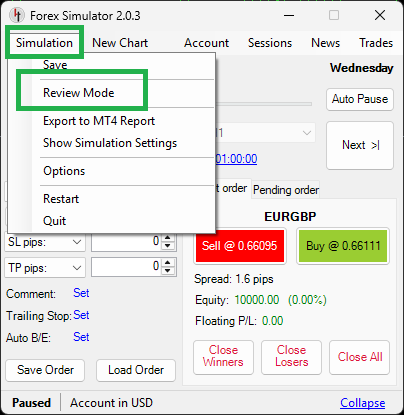This screenshot has height=415, width=404.
Task: Click the TP pips value field
Action: pos(126,267)
